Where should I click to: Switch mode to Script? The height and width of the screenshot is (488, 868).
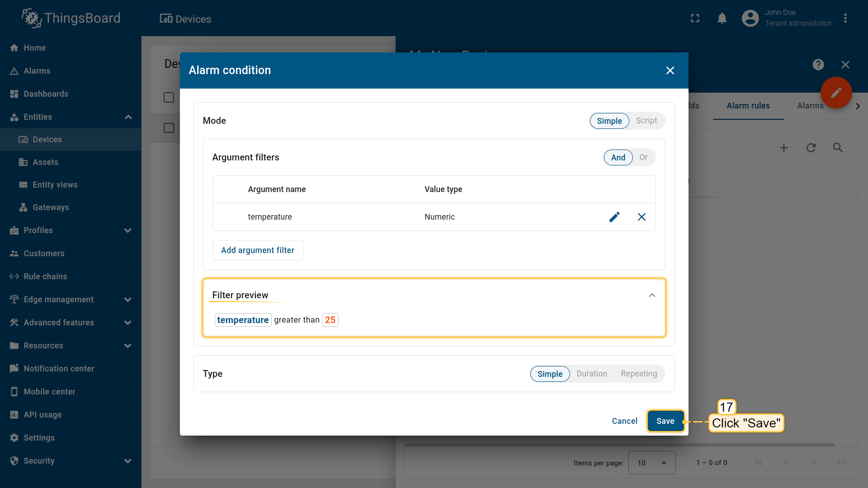point(646,121)
